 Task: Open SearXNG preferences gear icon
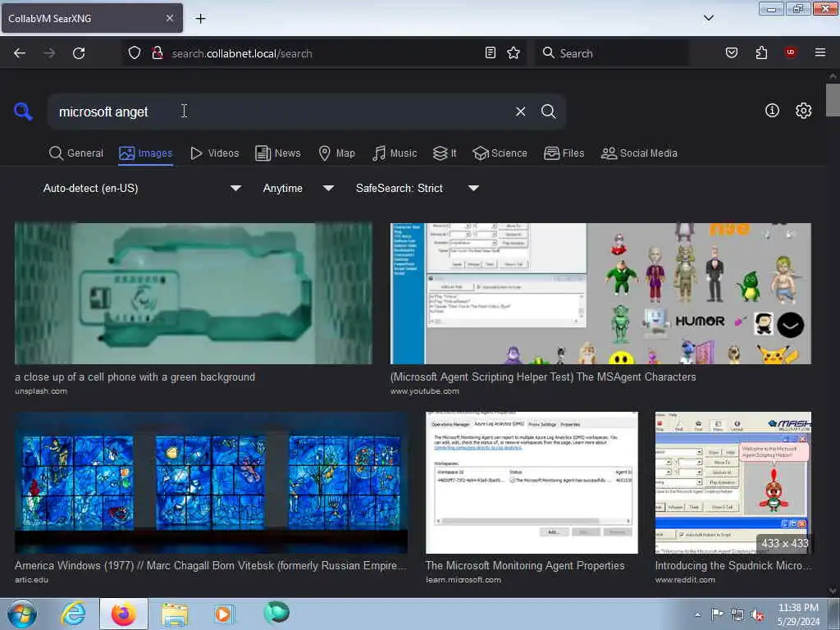click(803, 111)
